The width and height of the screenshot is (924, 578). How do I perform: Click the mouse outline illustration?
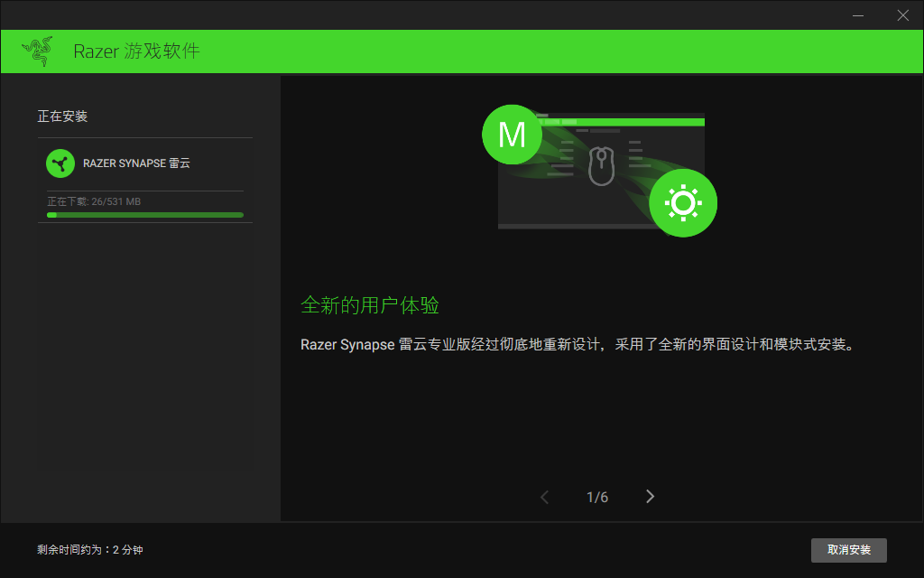pos(602,166)
